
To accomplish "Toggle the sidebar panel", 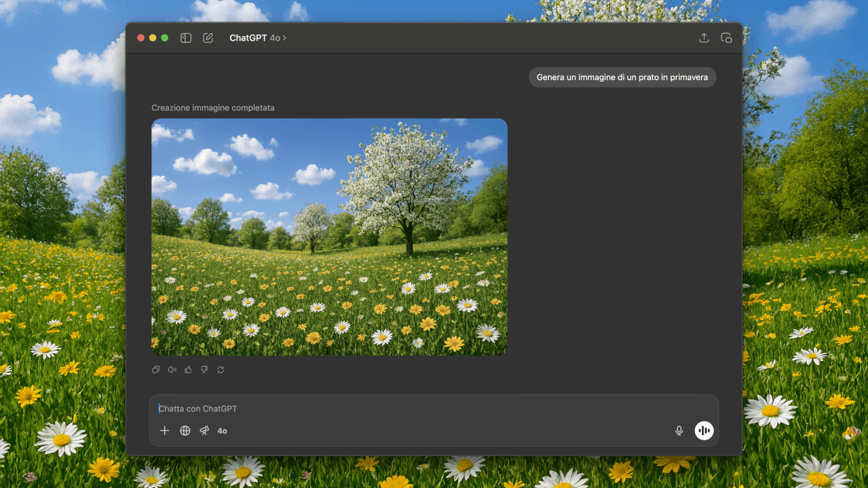I will 186,38.
